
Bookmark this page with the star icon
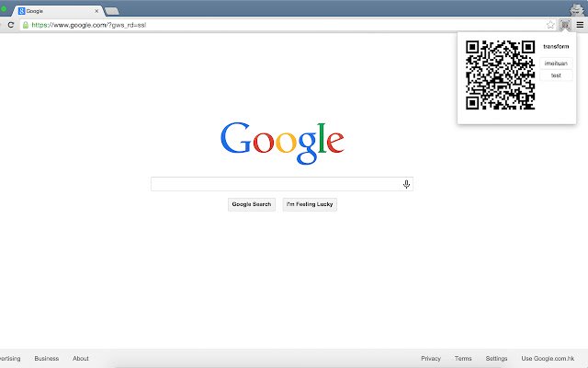click(x=550, y=25)
